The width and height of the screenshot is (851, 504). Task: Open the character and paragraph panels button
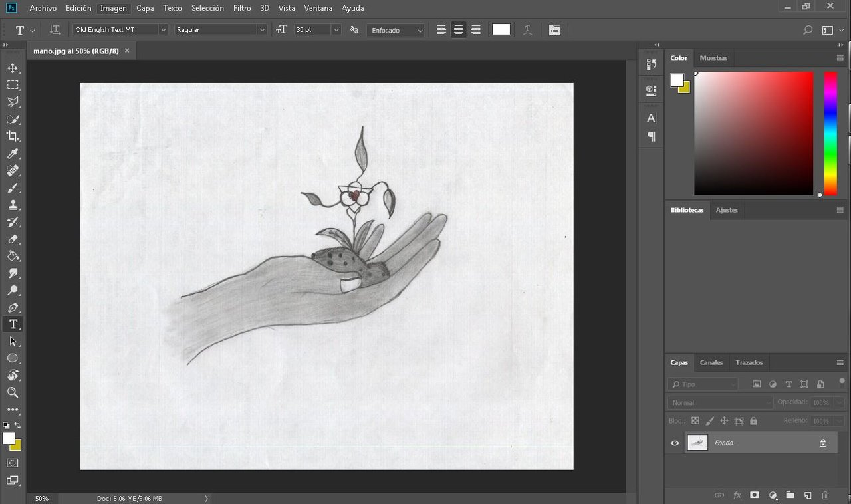[554, 30]
